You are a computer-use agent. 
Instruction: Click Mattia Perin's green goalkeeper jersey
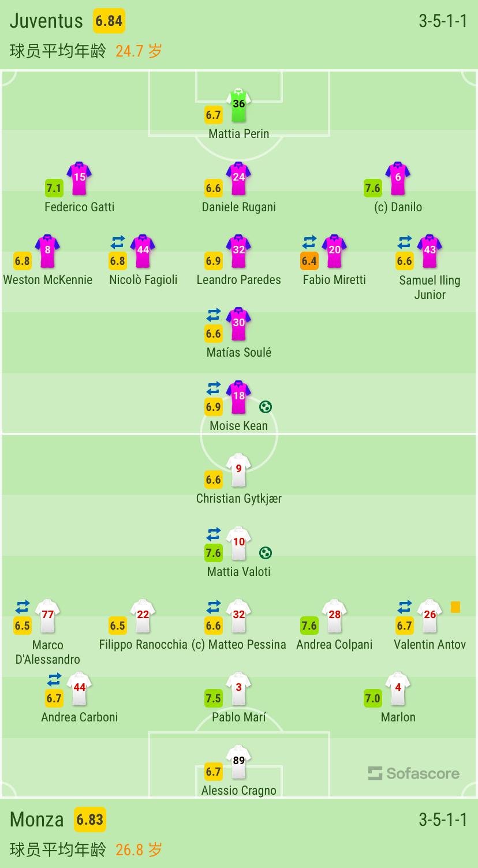[238, 105]
